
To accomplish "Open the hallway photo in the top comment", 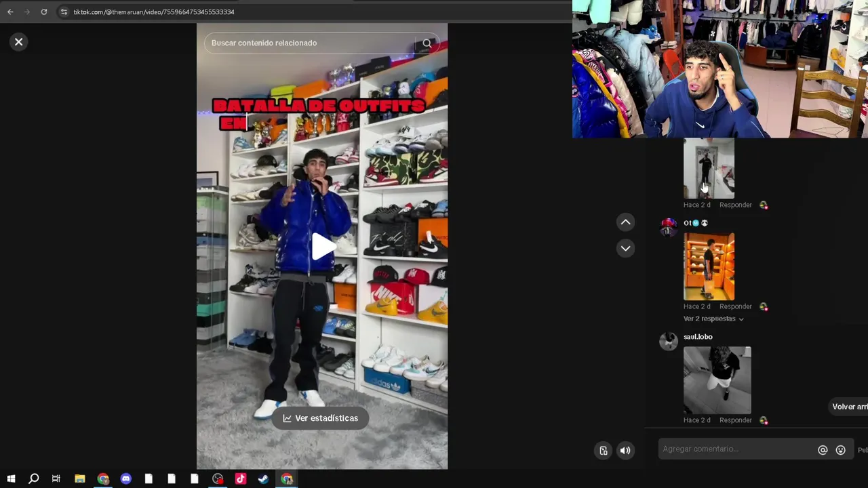I will (709, 169).
